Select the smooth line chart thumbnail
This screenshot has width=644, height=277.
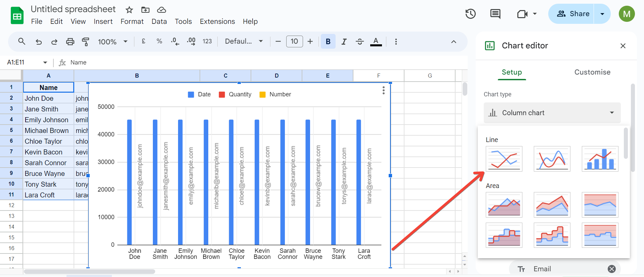(552, 159)
